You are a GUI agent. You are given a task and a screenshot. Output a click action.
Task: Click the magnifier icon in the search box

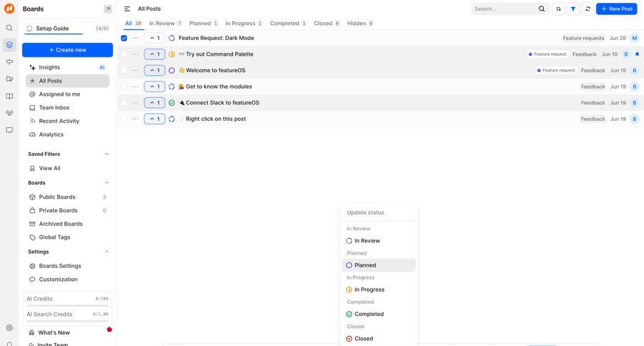542,9
